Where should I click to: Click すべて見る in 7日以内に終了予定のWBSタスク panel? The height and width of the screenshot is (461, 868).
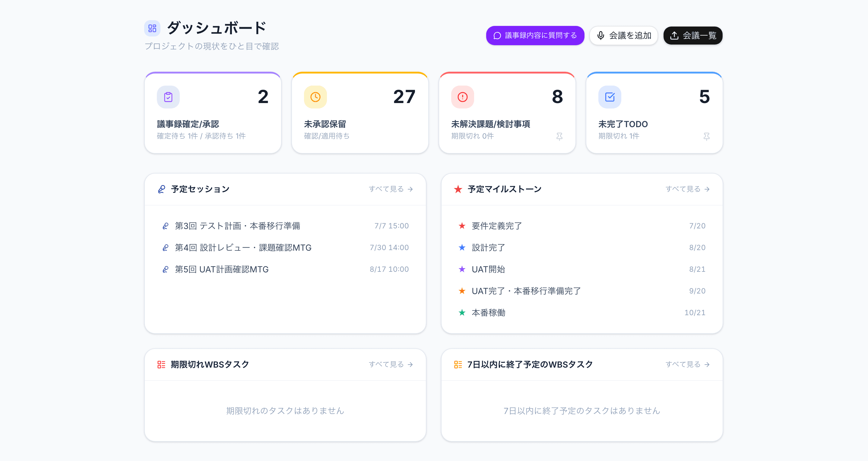pos(688,364)
